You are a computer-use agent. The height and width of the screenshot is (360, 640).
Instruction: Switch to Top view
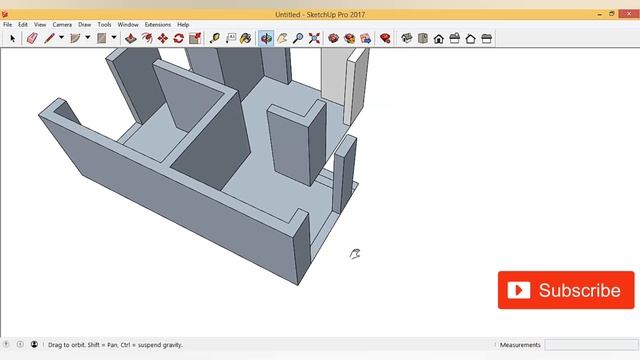coord(423,39)
